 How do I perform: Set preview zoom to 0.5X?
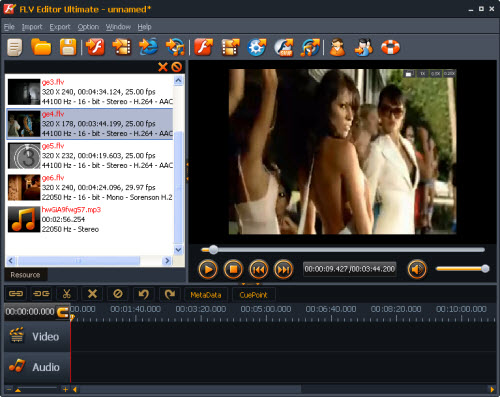pos(435,74)
